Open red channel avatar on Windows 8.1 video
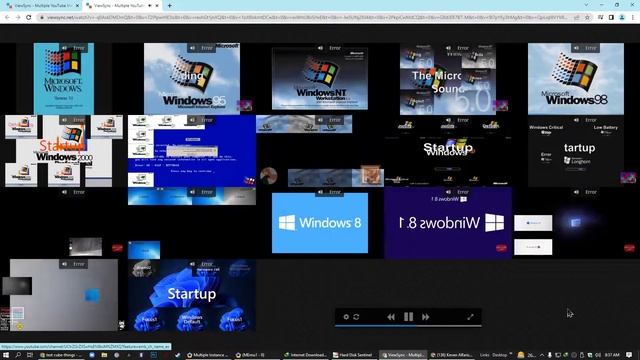The height and width of the screenshot is (360, 640). click(x=501, y=248)
